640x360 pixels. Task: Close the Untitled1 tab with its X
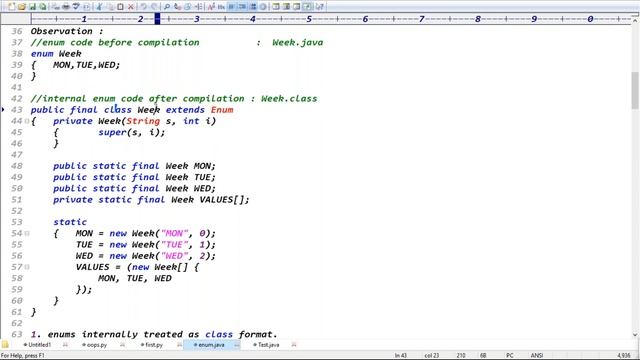coord(65,345)
